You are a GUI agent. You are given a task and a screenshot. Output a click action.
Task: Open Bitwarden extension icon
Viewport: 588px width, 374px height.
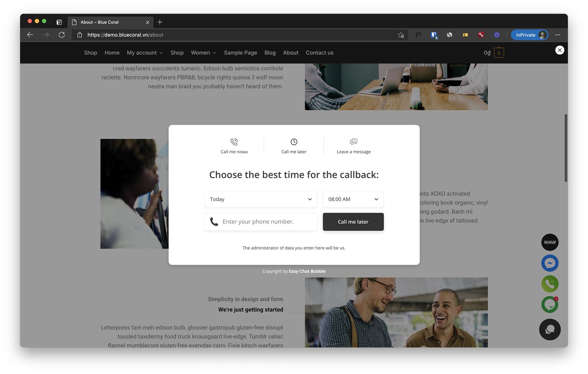(434, 35)
